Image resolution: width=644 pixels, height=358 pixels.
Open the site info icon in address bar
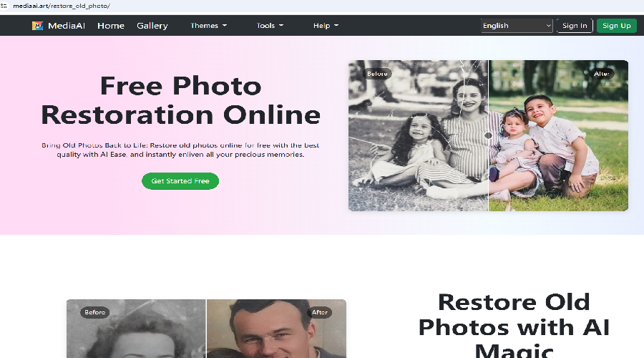[x=4, y=6]
